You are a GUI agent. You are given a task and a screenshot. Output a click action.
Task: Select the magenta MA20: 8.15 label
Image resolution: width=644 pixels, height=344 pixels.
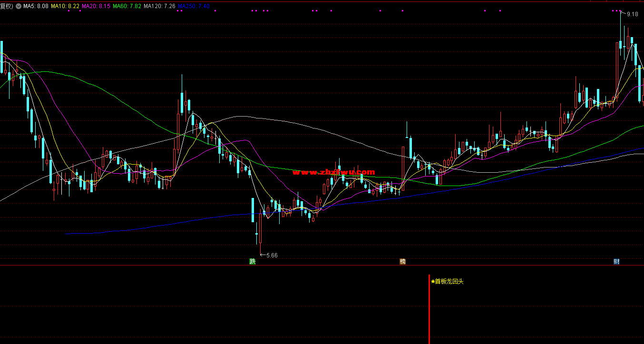tap(96, 6)
